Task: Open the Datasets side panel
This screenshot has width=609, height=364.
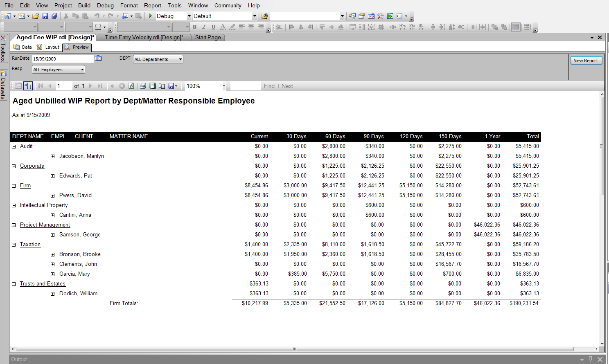Action: 3,85
